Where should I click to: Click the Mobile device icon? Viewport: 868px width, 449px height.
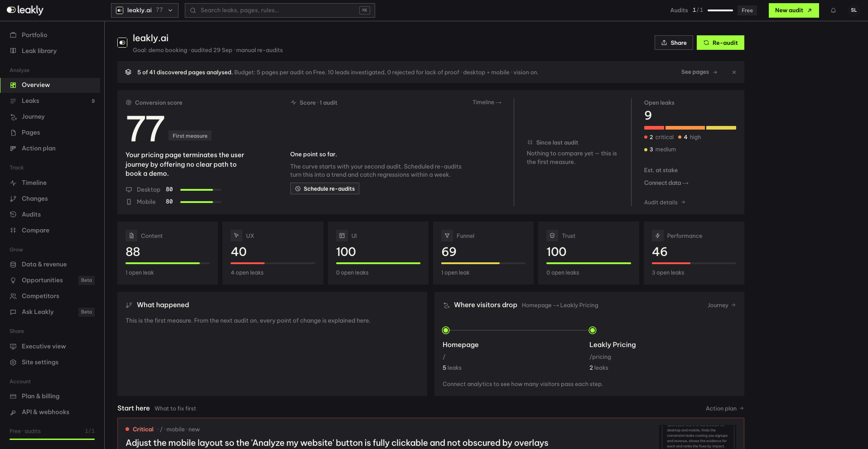[129, 202]
